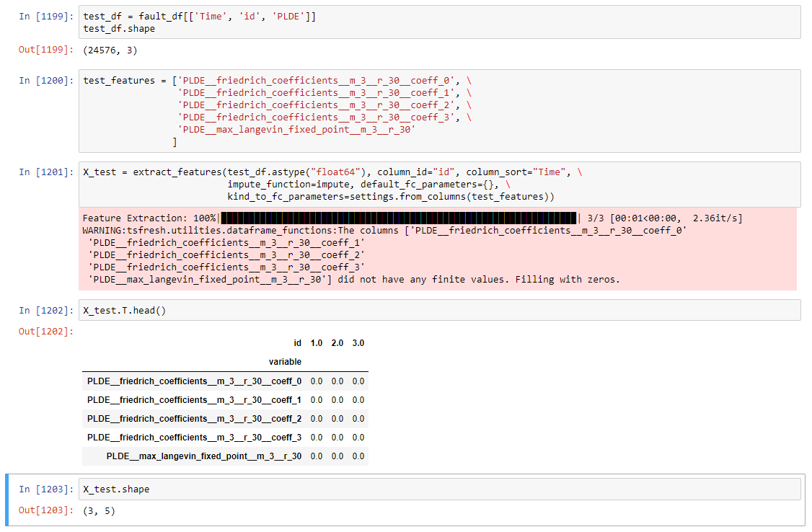Click code cell In [1200] defining test_features

coord(439,111)
